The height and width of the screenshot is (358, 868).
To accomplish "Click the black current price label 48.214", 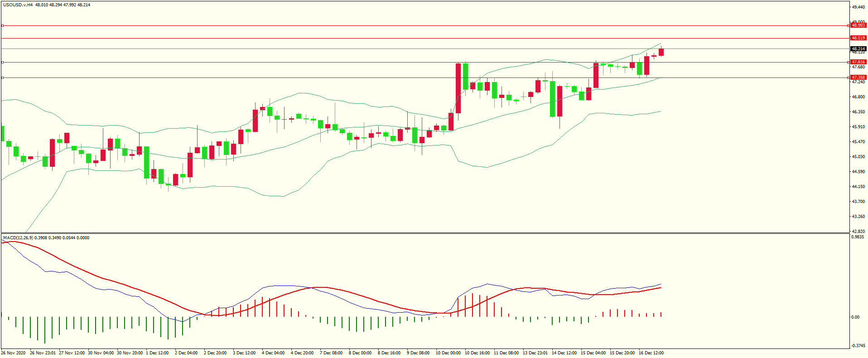I will (x=858, y=48).
